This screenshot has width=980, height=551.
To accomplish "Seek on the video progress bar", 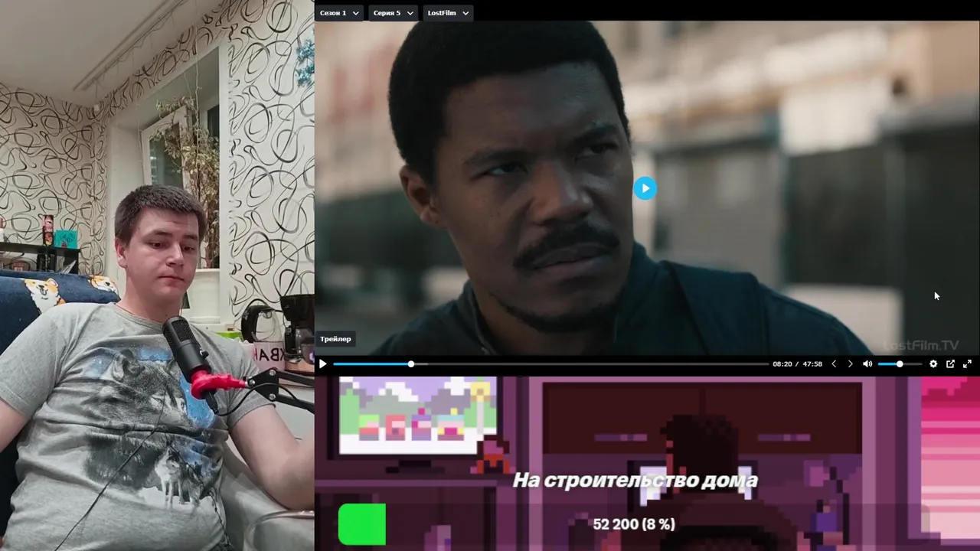I will pyautogui.click(x=550, y=364).
